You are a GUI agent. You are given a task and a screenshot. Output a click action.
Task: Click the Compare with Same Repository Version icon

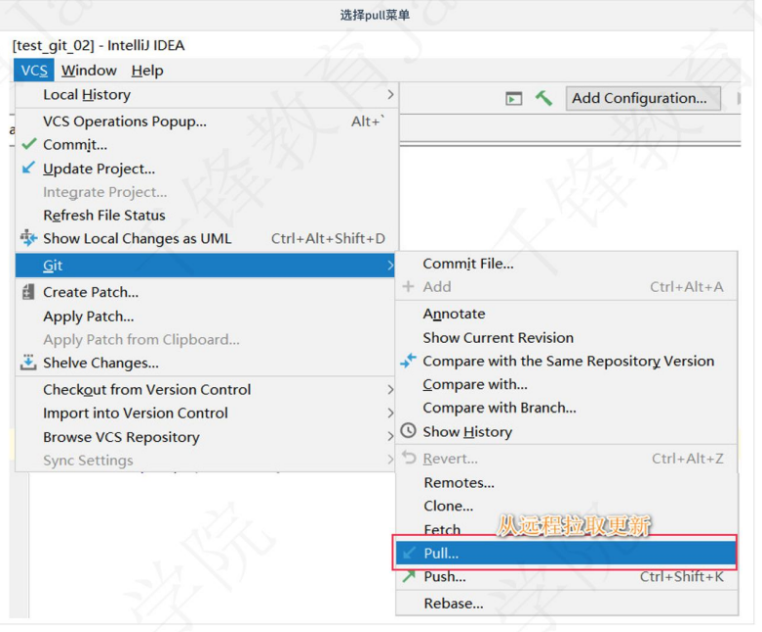point(408,361)
